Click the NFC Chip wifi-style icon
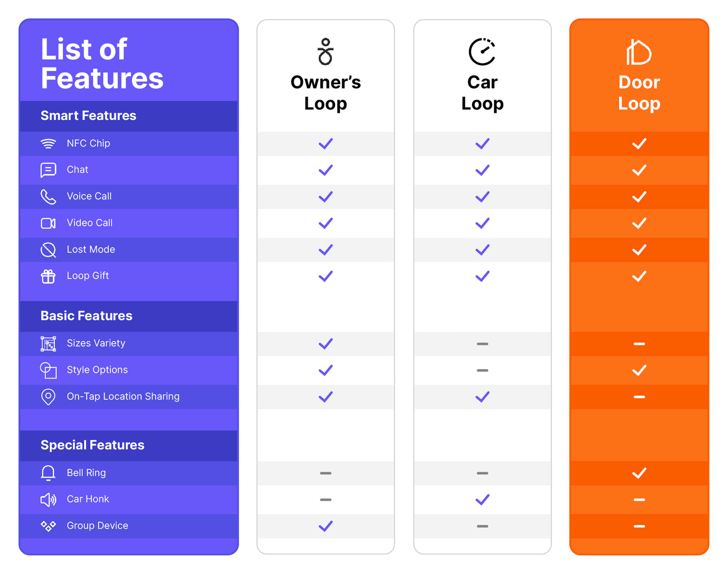This screenshot has width=728, height=574. click(48, 144)
